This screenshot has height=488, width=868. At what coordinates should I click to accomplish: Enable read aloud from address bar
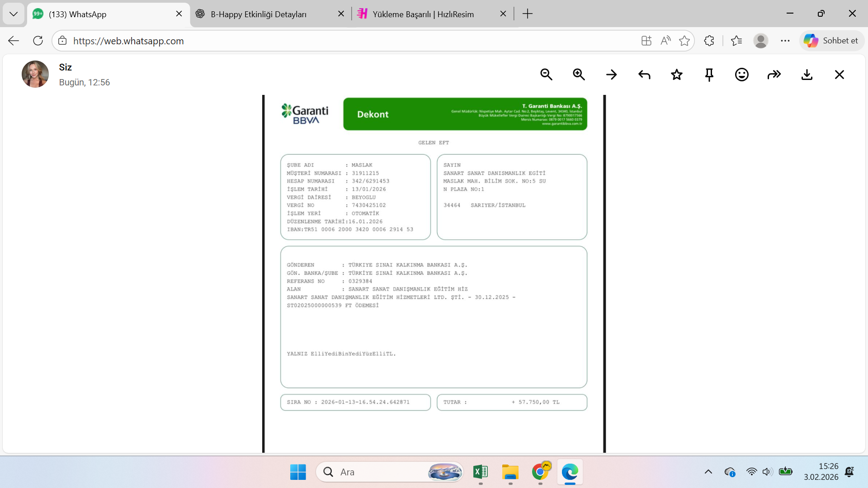tap(665, 41)
